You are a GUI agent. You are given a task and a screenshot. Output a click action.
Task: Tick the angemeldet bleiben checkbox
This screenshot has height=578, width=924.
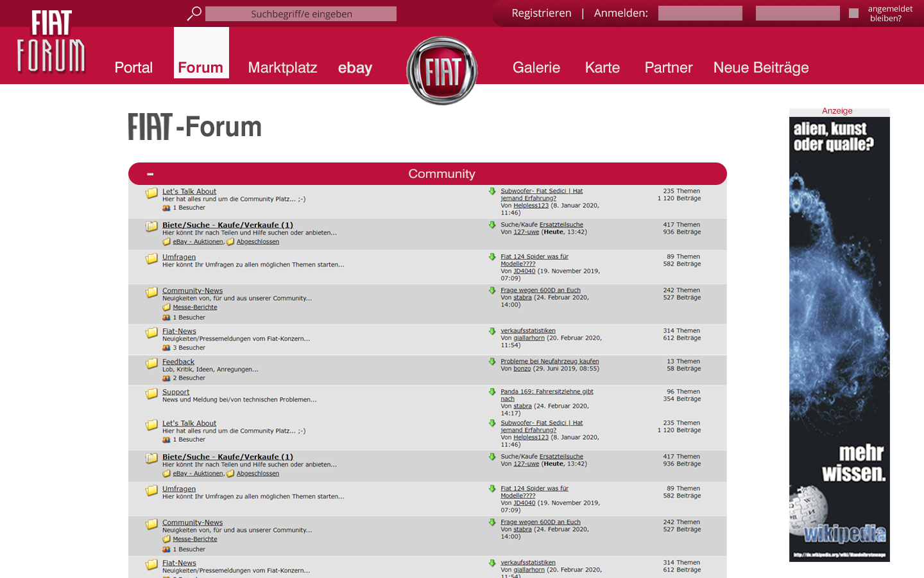pos(853,13)
